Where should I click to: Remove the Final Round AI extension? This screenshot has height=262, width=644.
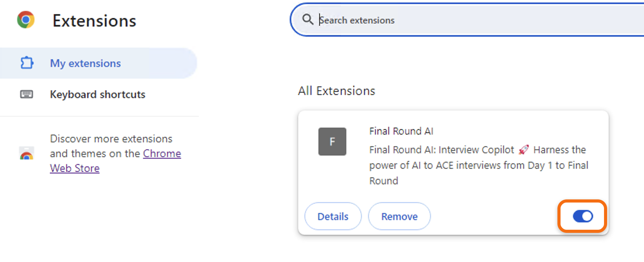coord(399,216)
